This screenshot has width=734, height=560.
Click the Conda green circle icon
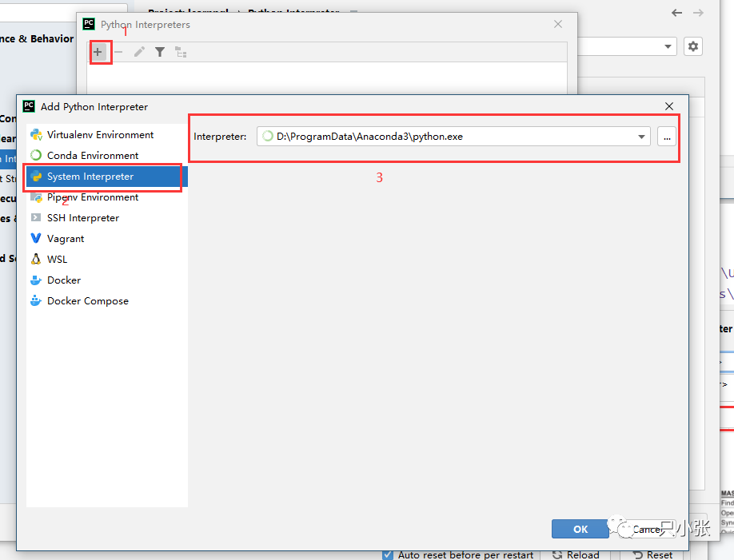[x=36, y=155]
